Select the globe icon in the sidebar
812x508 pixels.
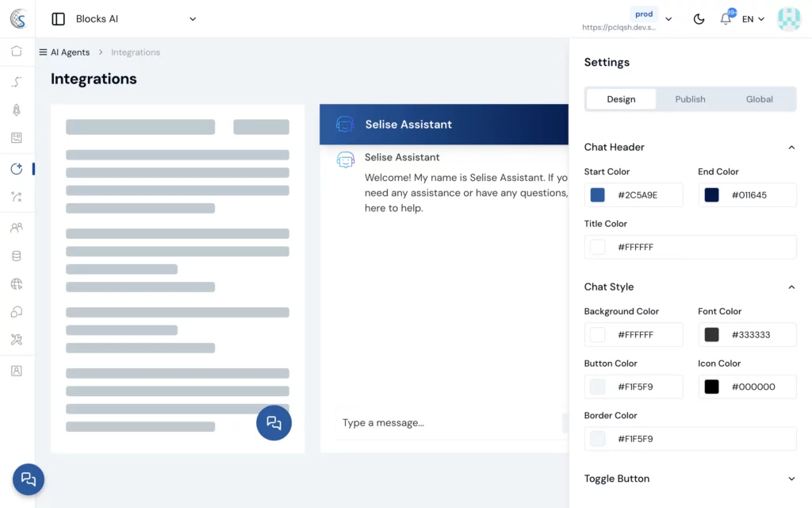[17, 284]
